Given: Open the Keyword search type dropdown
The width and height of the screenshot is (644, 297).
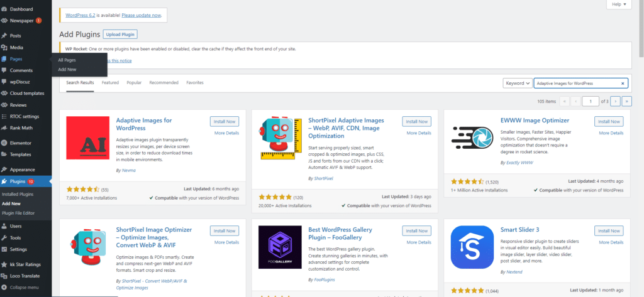Looking at the screenshot, I should 518,84.
